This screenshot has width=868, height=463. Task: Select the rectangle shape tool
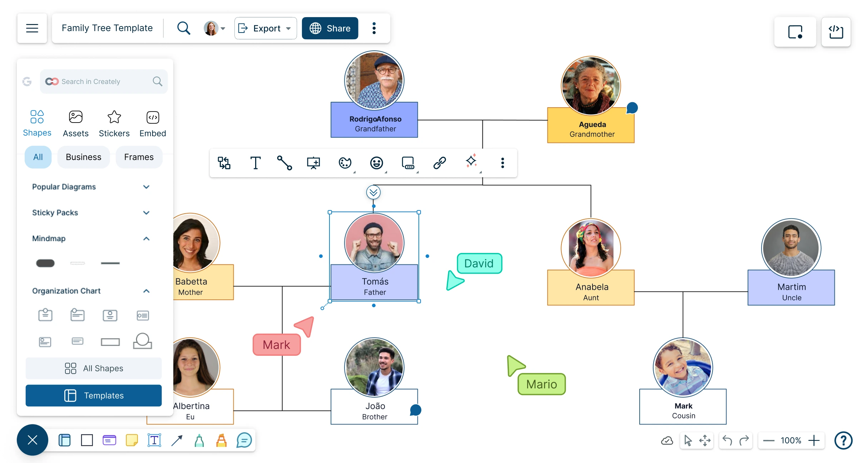87,440
